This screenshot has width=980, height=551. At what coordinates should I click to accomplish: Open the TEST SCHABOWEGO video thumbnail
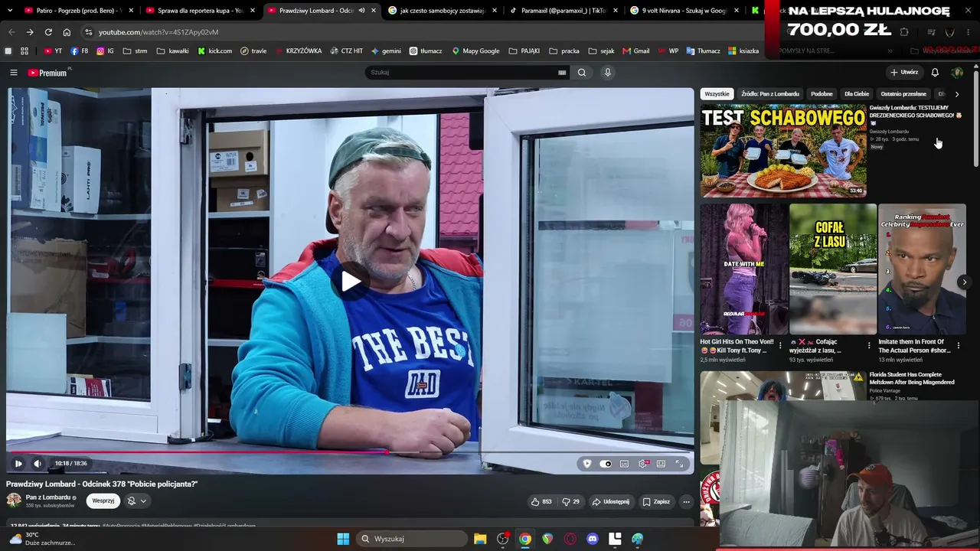783,151
